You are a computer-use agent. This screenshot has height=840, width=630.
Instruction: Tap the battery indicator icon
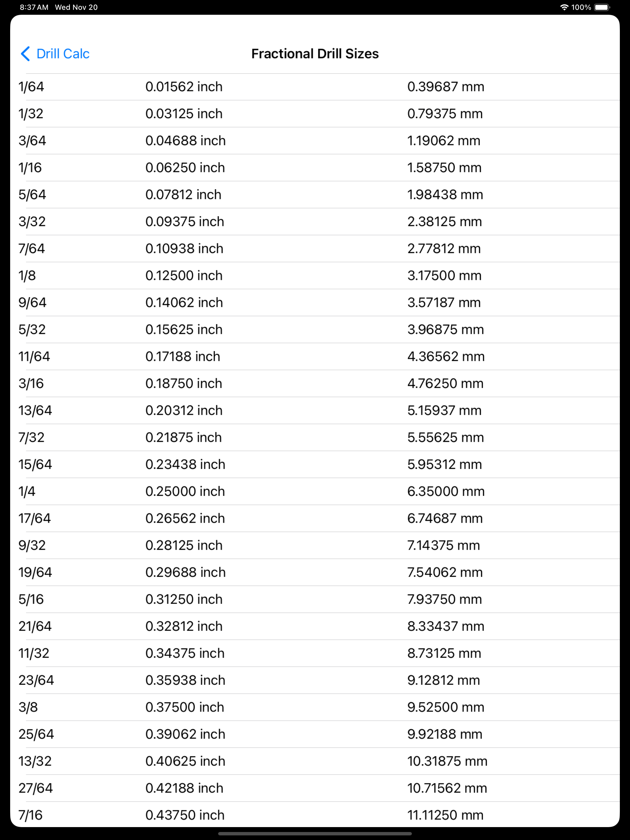click(x=602, y=7)
